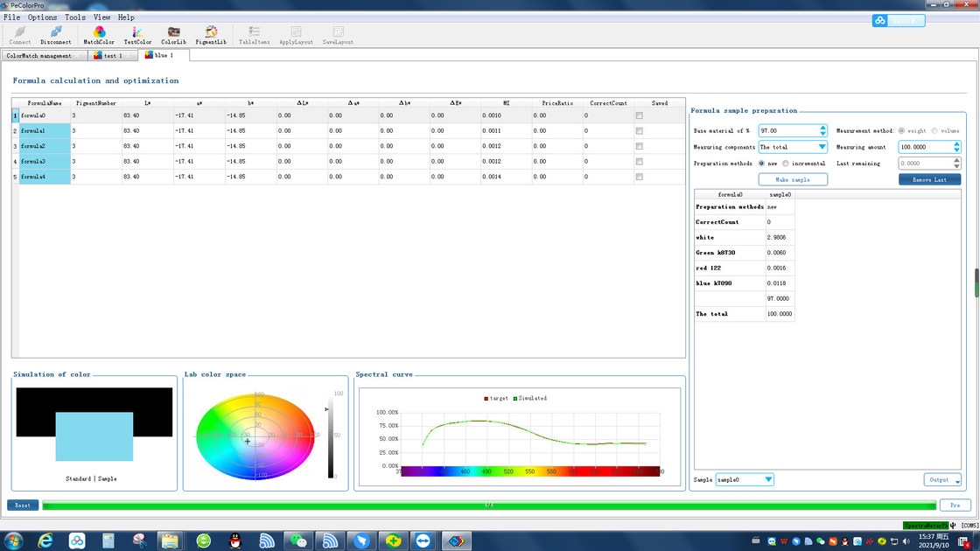Viewport: 980px width, 551px height.
Task: Click the Reset button
Action: 23,505
